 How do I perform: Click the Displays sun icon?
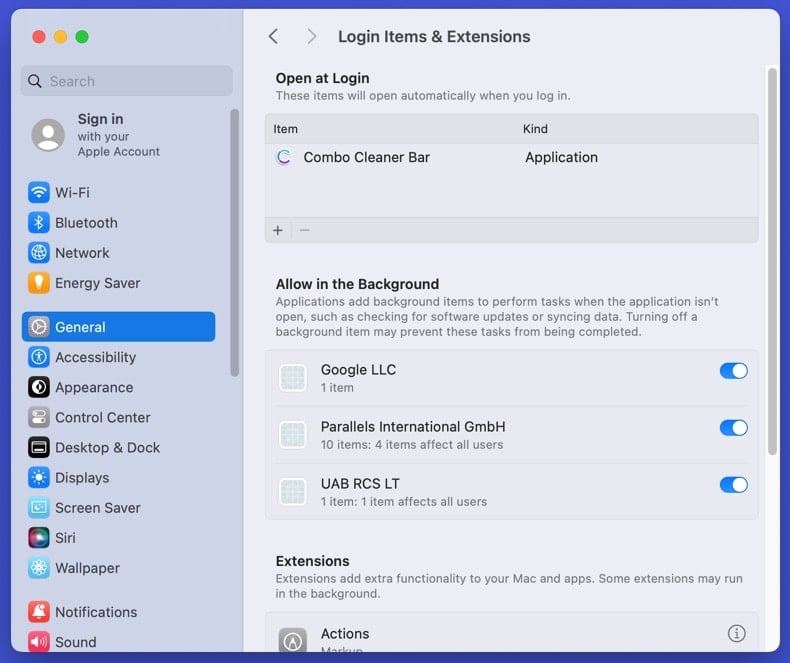pyautogui.click(x=39, y=478)
